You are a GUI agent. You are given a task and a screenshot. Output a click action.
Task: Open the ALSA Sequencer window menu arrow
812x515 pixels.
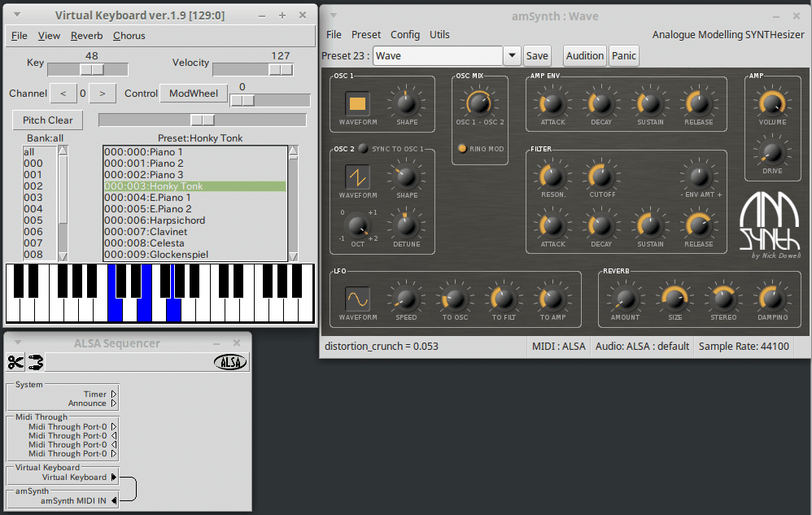pyautogui.click(x=18, y=343)
